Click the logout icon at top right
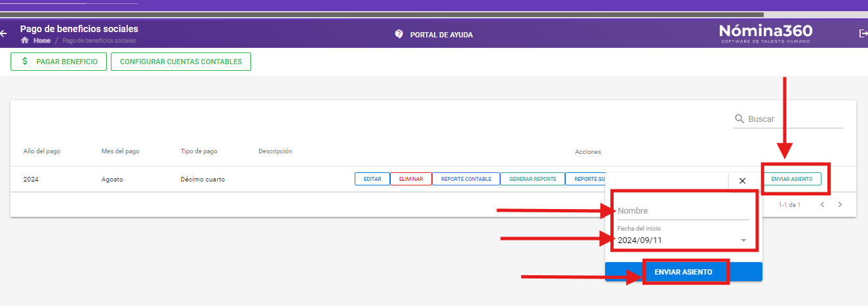The image size is (868, 306). click(863, 33)
